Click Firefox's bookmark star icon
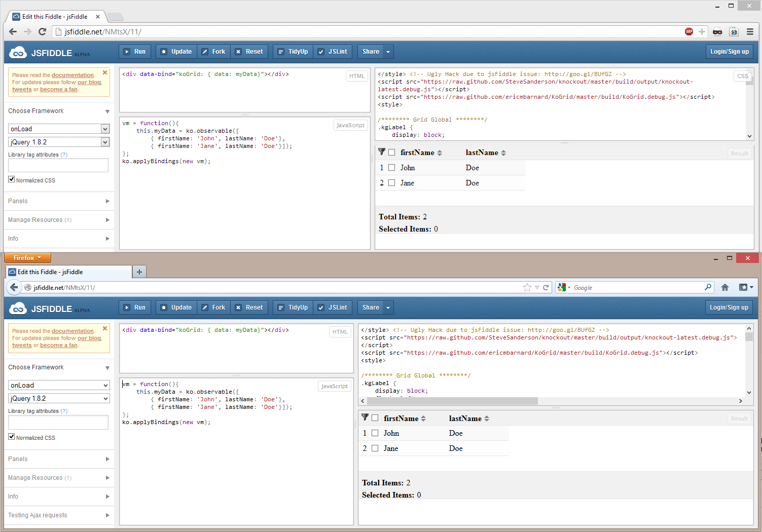Viewport: 762px width, 532px height. [527, 287]
